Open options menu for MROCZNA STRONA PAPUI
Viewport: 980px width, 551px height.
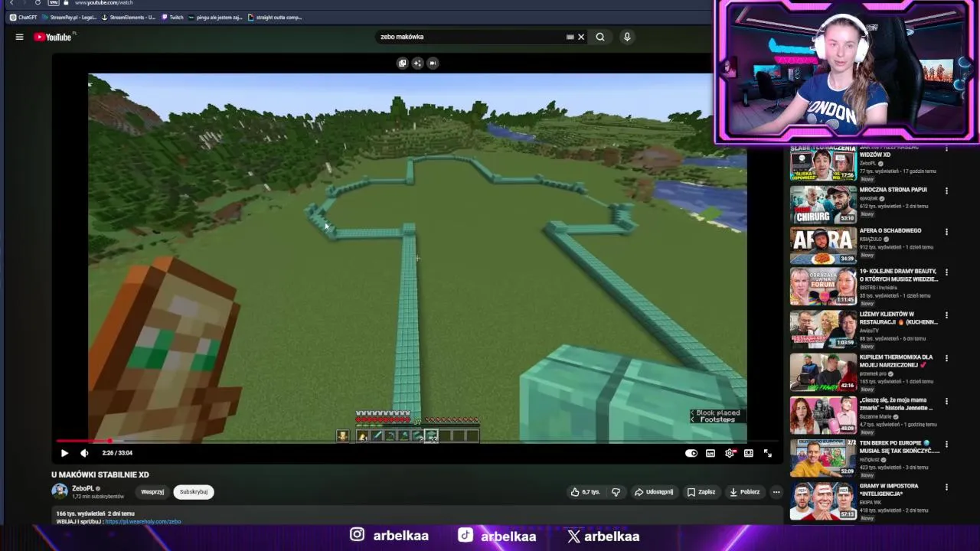coord(946,191)
